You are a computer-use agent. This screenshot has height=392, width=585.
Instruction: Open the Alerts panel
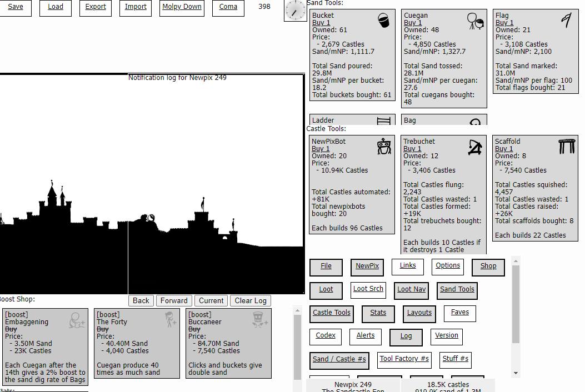tap(365, 336)
